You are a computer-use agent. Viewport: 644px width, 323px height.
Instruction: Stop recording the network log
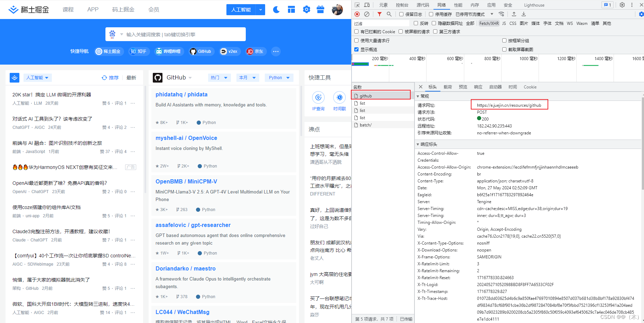click(x=357, y=14)
